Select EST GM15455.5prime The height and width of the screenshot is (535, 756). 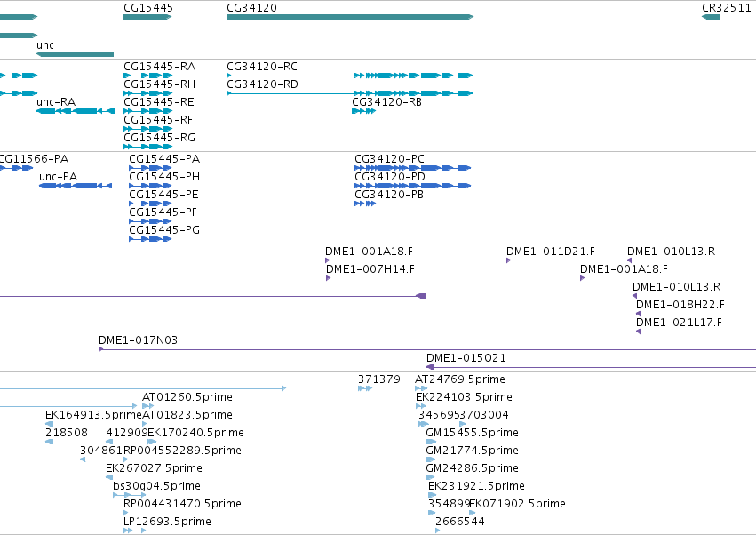tap(472, 433)
